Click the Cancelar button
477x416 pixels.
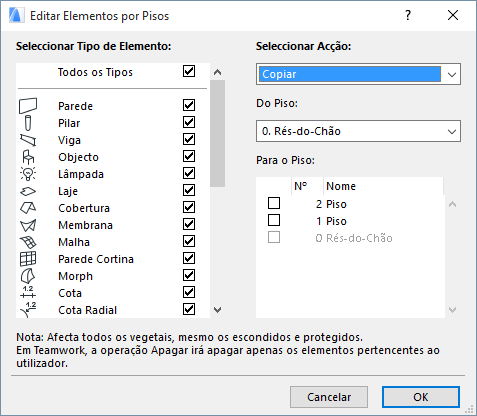coord(329,397)
